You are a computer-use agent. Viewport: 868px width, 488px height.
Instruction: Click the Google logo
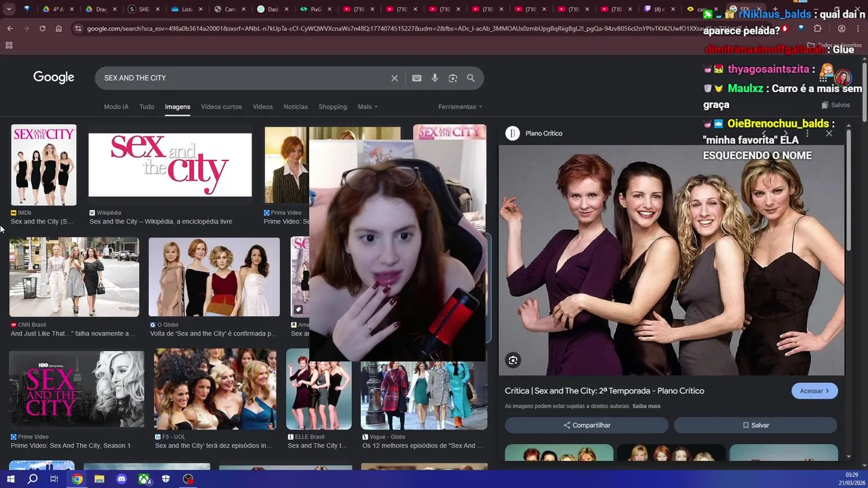click(54, 77)
